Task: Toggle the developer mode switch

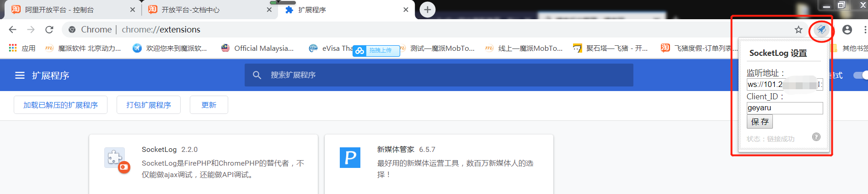Action: (861, 75)
